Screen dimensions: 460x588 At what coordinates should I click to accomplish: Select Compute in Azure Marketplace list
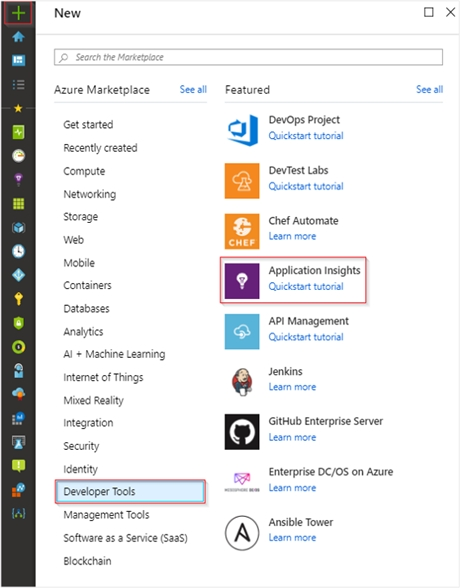[x=84, y=171]
